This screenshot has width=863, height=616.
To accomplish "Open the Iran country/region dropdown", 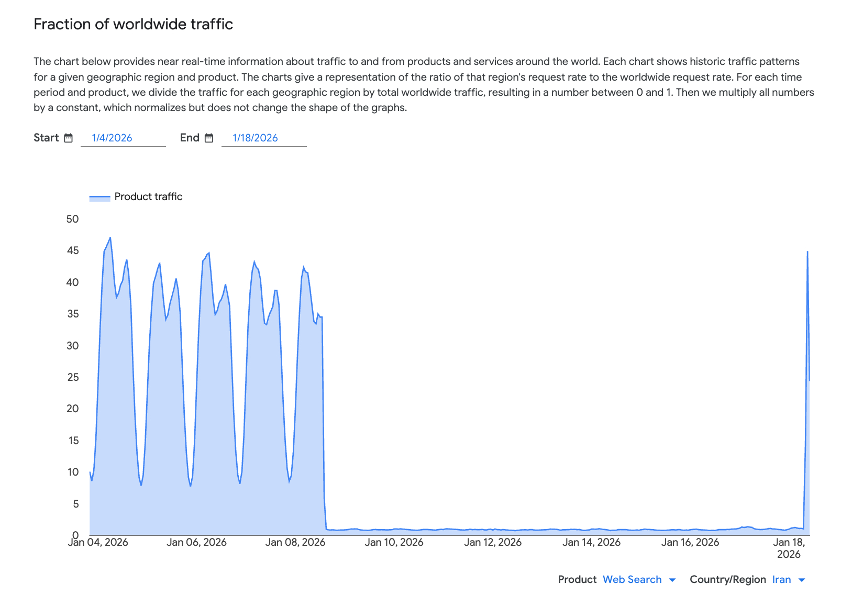I will 781,579.
